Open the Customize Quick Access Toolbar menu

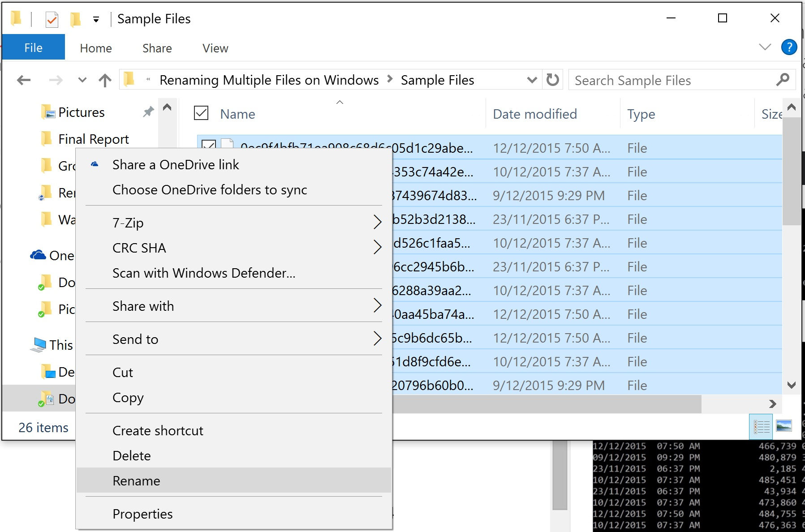click(95, 19)
